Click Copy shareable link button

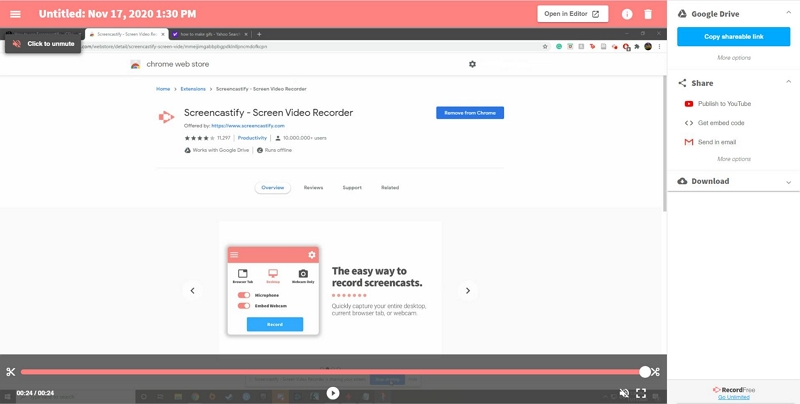point(734,37)
